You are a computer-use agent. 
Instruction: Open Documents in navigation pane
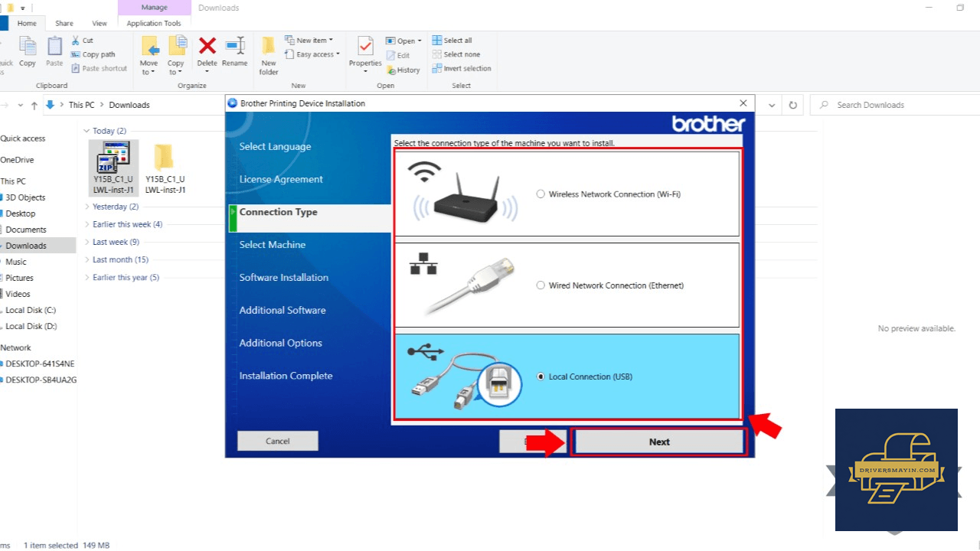click(x=25, y=230)
